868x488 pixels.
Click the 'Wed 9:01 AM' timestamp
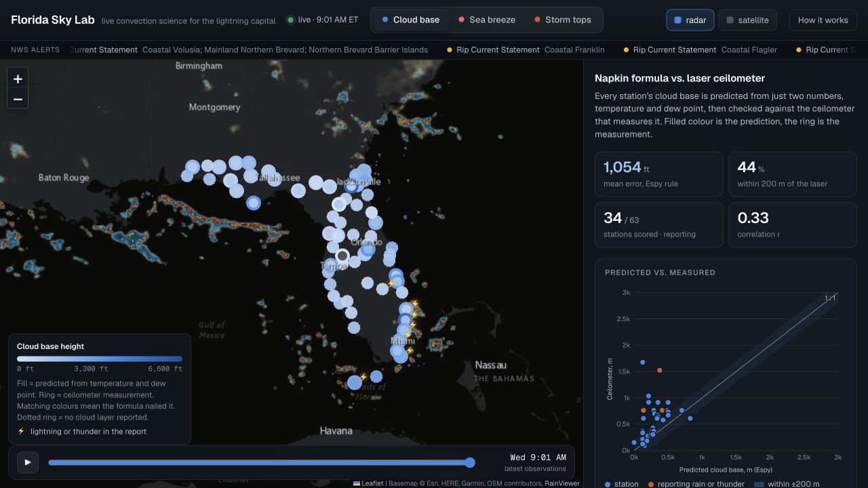538,457
